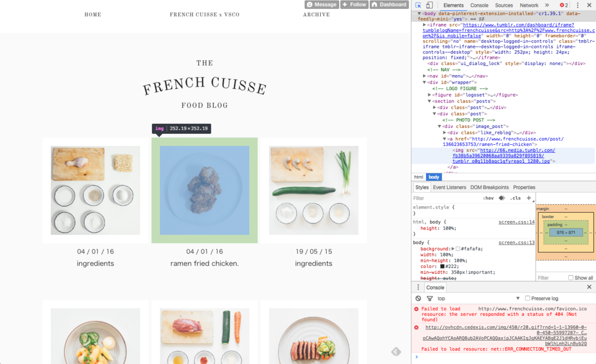
Task: Expand the figure id logoset node
Action: [430, 95]
